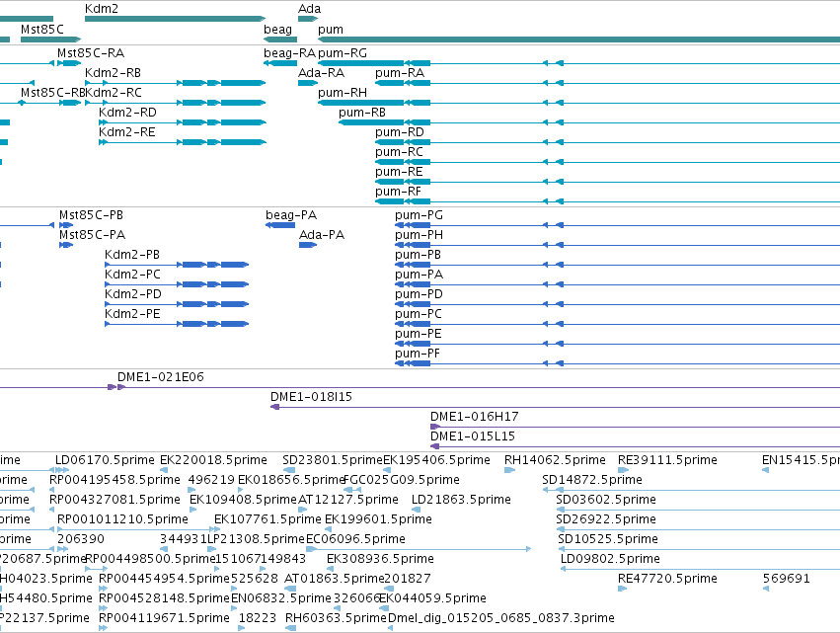This screenshot has height=633, width=840.
Task: Click the DME1-016H17 clone label
Action: 475,417
